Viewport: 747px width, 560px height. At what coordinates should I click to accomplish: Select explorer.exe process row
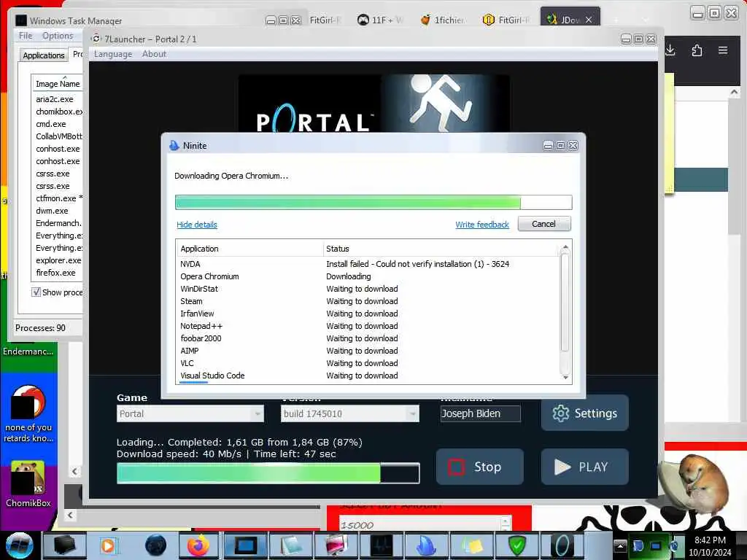coord(57,260)
